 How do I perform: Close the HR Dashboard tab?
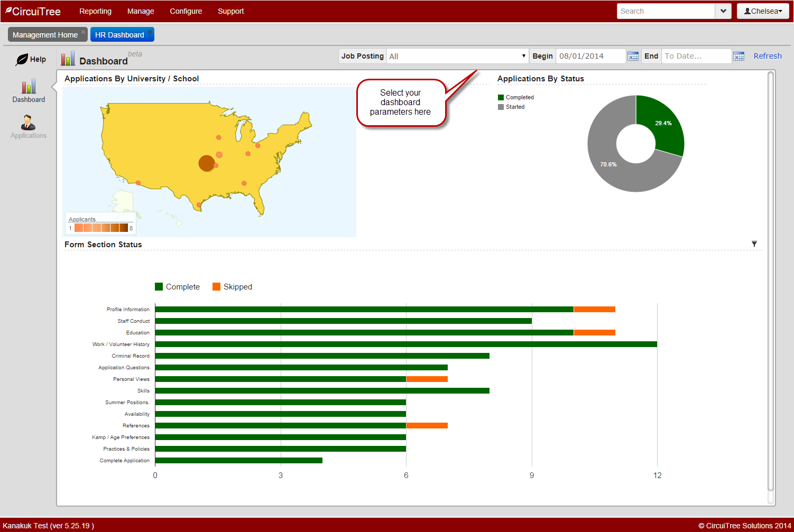point(150,32)
